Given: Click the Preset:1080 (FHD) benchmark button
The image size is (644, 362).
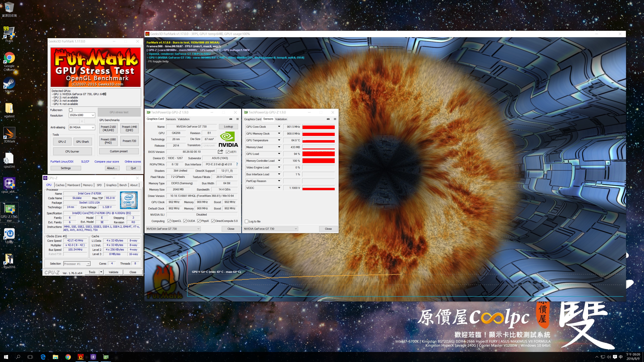Looking at the screenshot, I should tap(108, 141).
